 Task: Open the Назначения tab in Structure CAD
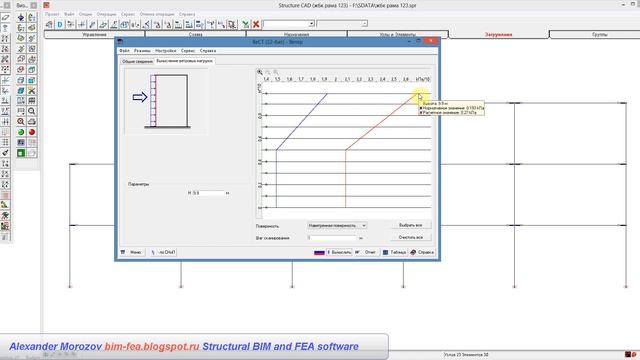click(x=296, y=35)
